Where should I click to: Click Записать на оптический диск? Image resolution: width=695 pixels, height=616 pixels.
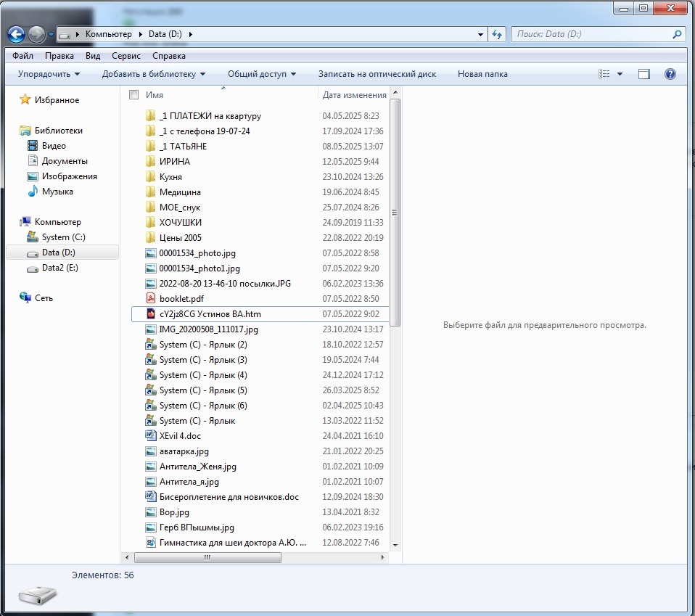pos(377,74)
